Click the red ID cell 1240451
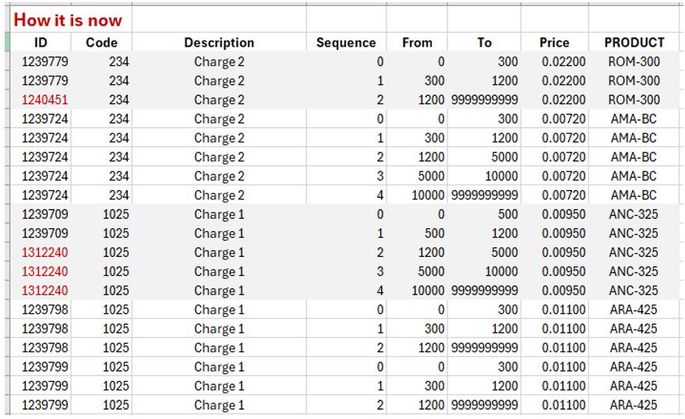The image size is (685, 419). click(40, 100)
